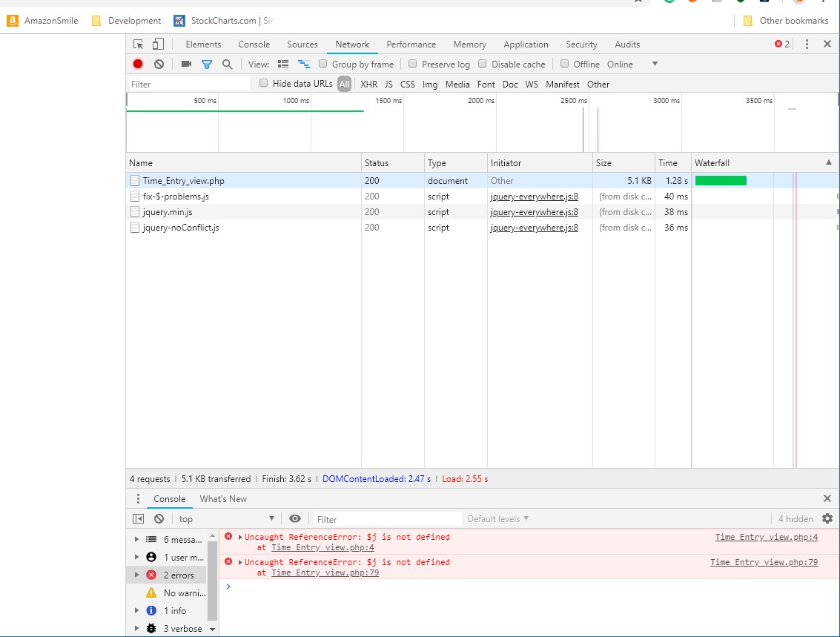Image resolution: width=840 pixels, height=637 pixels.
Task: Filter requests by CSS type
Action: 408,84
